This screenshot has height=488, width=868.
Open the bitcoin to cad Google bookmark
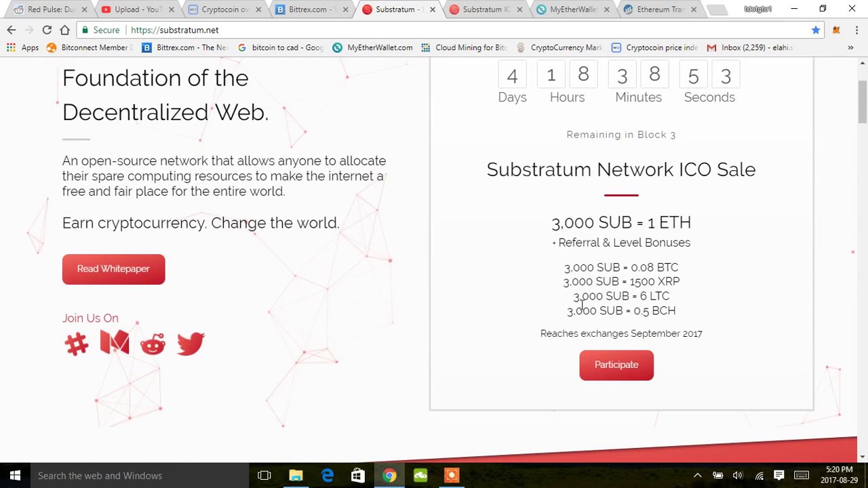(280, 47)
